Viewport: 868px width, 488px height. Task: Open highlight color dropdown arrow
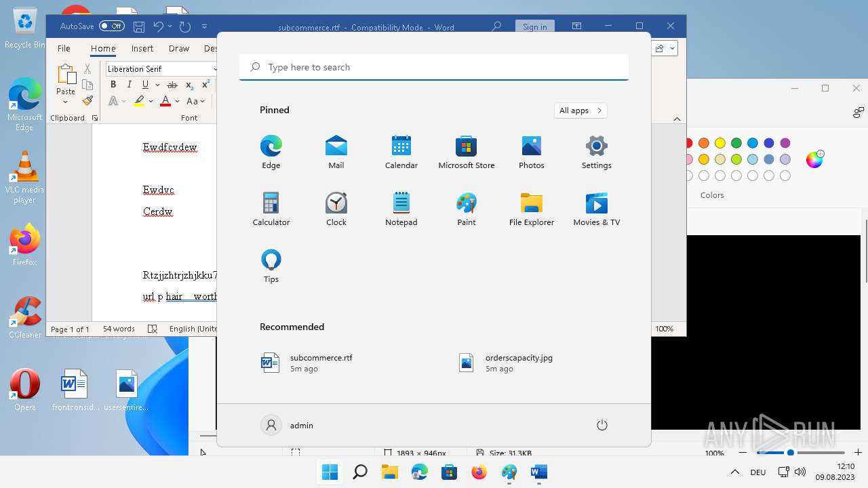(151, 101)
